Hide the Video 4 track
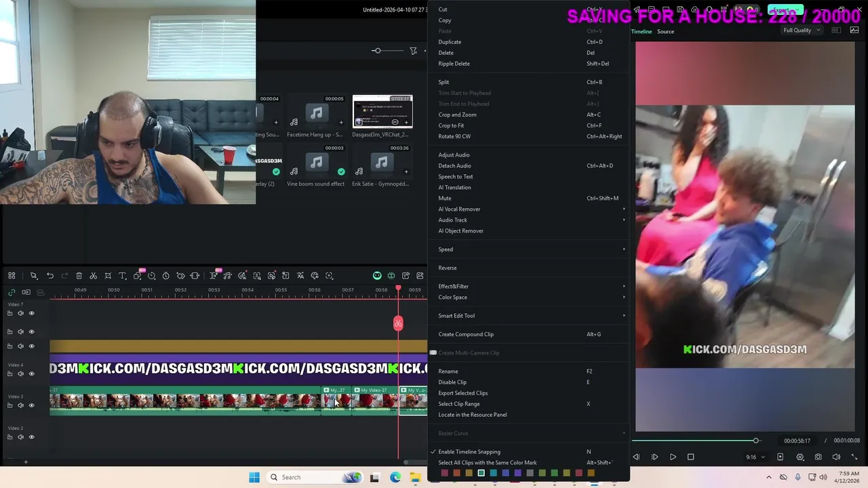Viewport: 868px width, 488px height. 31,373
